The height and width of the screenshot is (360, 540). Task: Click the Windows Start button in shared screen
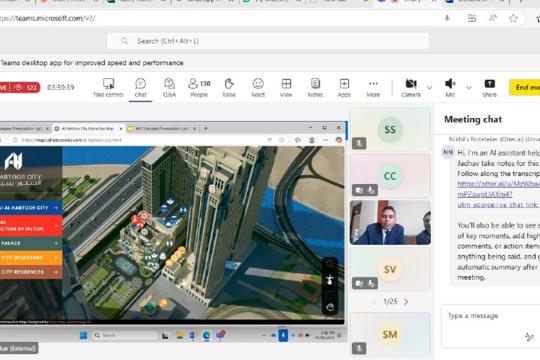click(84, 335)
